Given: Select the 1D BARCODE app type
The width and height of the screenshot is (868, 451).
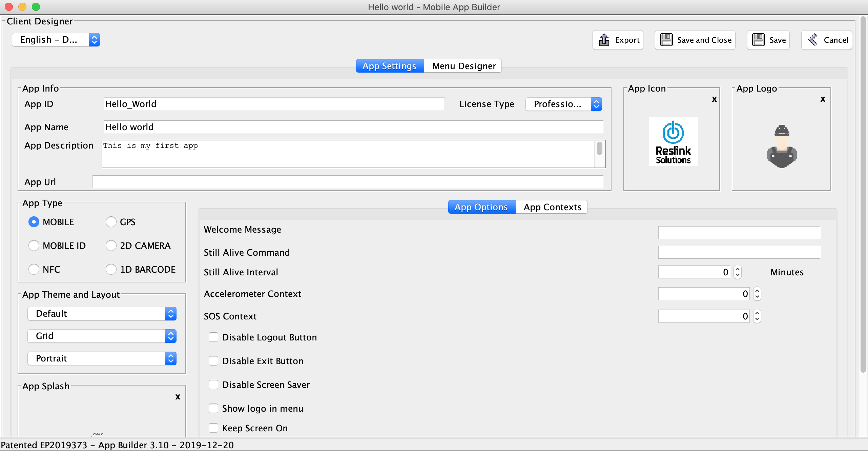Looking at the screenshot, I should (x=111, y=269).
